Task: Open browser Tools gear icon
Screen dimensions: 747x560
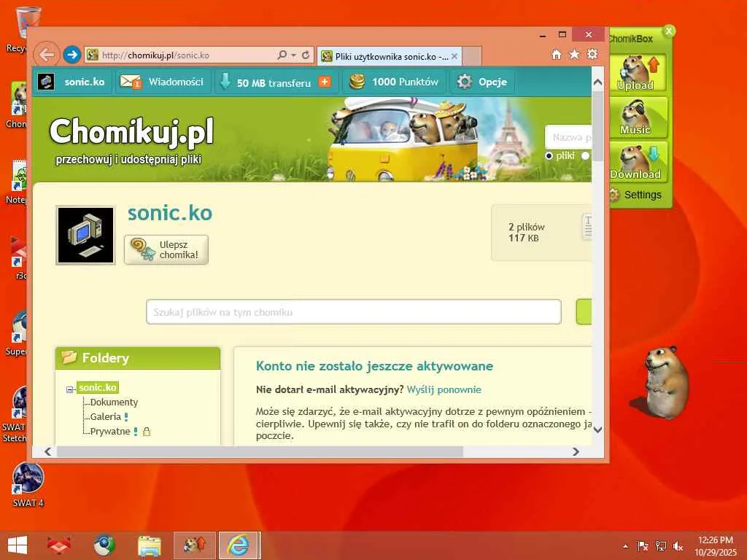Action: [592, 54]
